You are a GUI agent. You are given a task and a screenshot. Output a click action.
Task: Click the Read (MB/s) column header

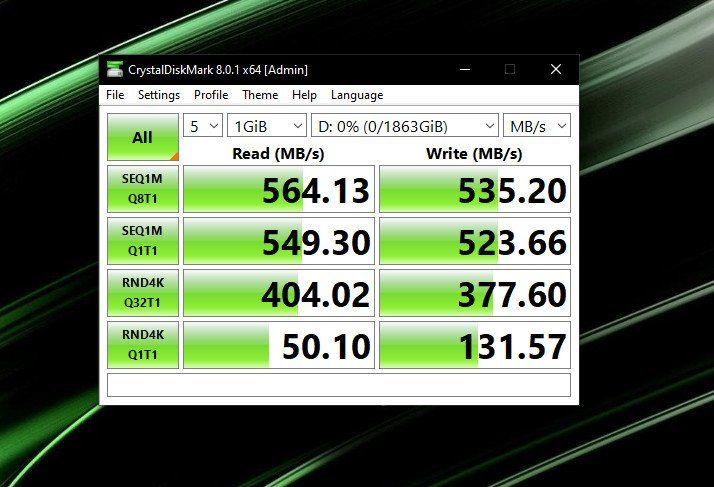278,154
